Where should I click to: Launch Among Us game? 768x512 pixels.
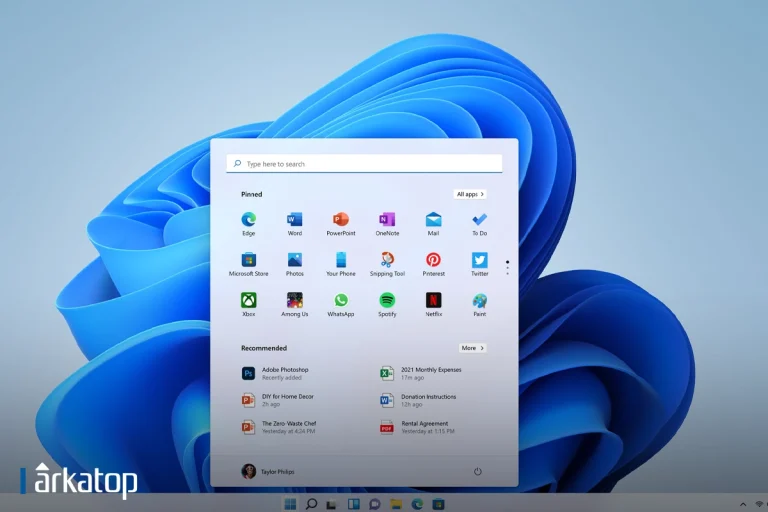pyautogui.click(x=294, y=304)
